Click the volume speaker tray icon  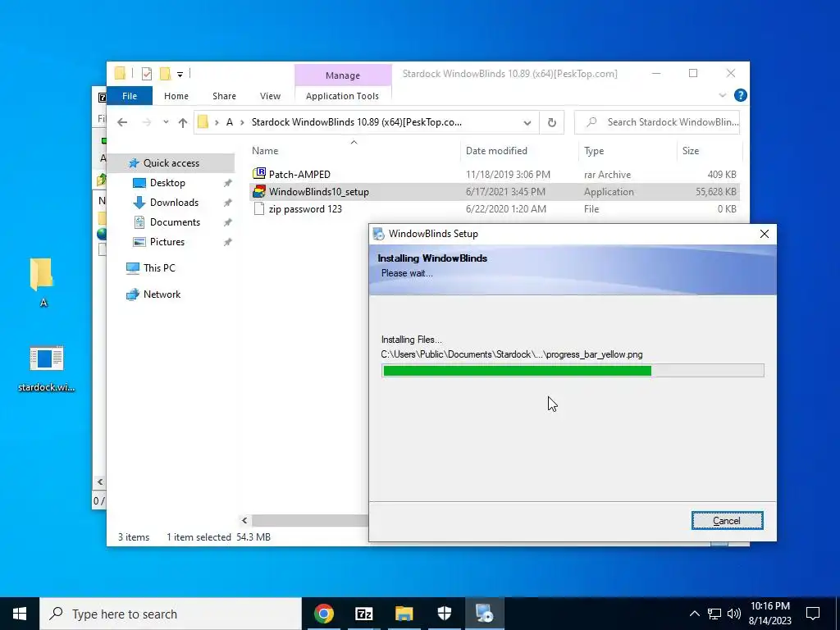734,614
